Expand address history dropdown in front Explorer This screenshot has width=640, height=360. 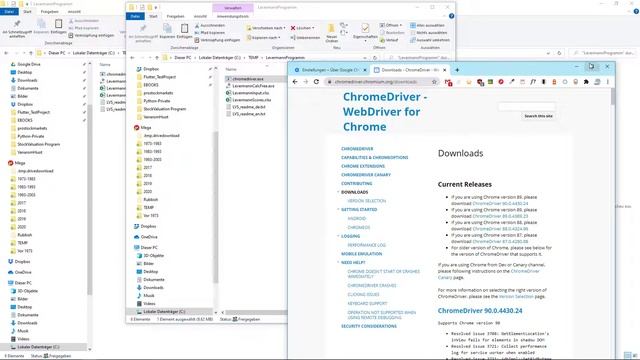point(365,58)
